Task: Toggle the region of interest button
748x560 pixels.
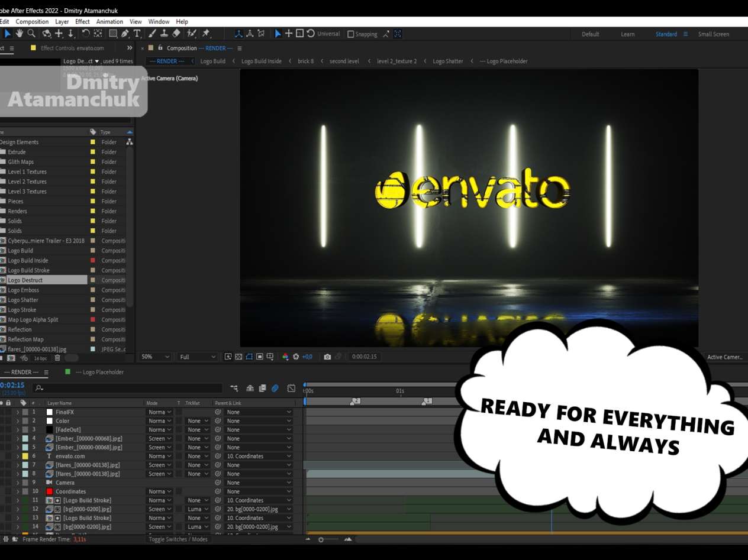Action: pos(260,357)
